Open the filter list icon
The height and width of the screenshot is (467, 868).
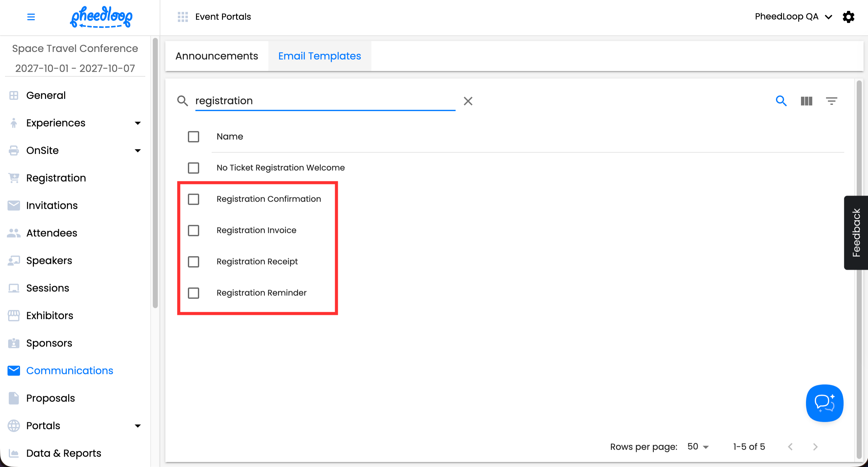point(831,101)
